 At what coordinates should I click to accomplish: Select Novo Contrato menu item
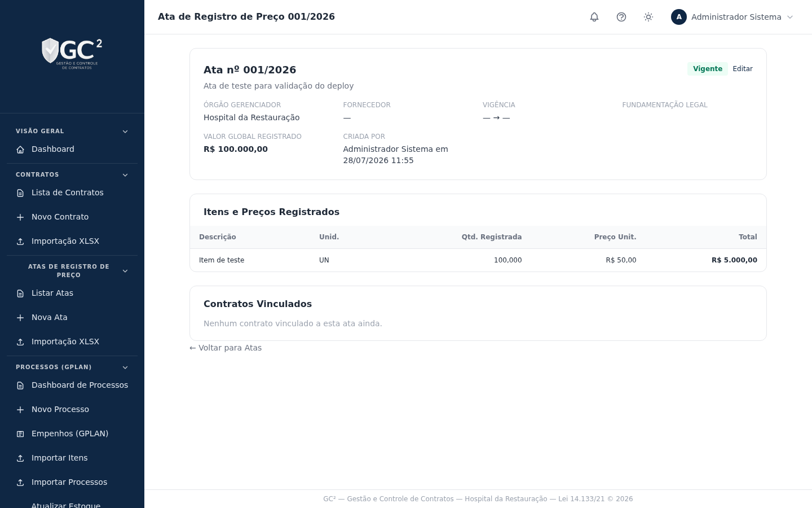72,217
